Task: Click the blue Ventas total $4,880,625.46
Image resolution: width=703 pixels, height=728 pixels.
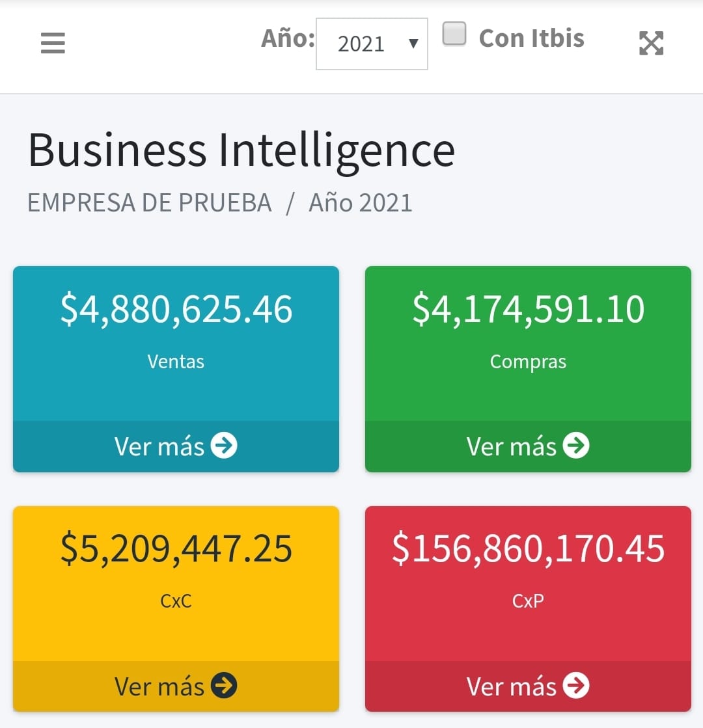Action: [176, 309]
